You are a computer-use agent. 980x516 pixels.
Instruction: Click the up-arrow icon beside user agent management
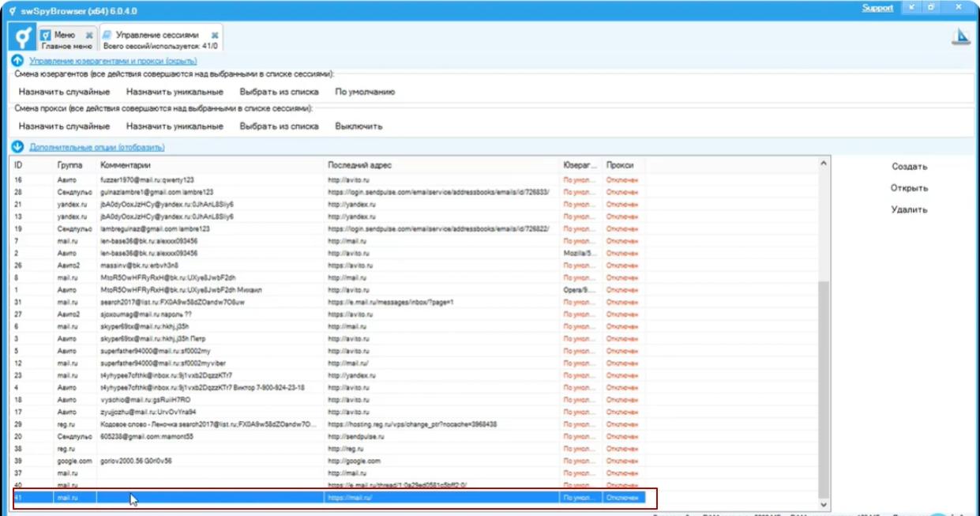tap(17, 60)
